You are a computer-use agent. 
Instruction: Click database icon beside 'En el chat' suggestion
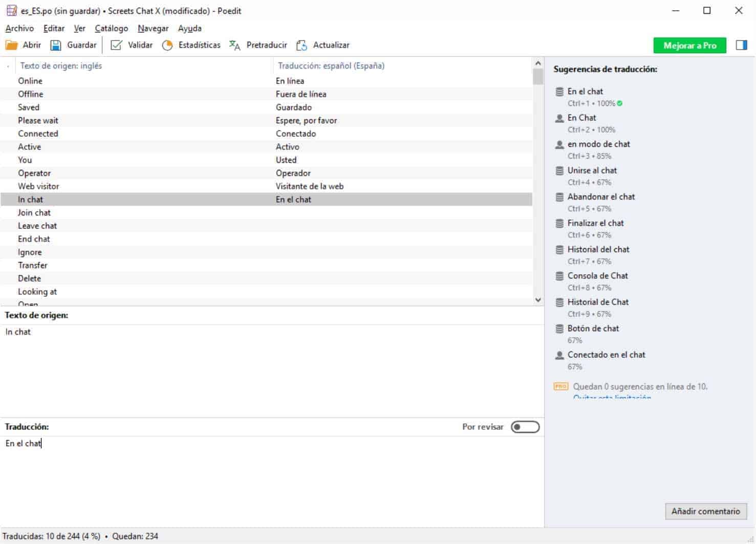pos(559,92)
